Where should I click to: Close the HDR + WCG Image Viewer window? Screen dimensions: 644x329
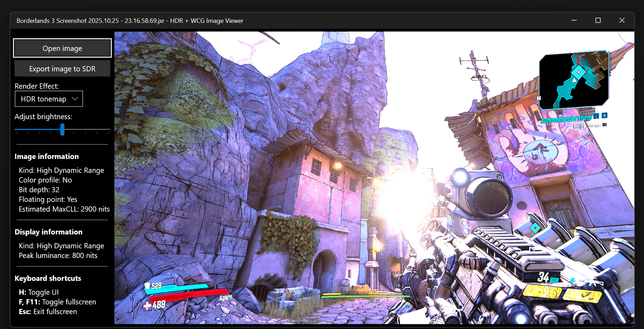622,20
